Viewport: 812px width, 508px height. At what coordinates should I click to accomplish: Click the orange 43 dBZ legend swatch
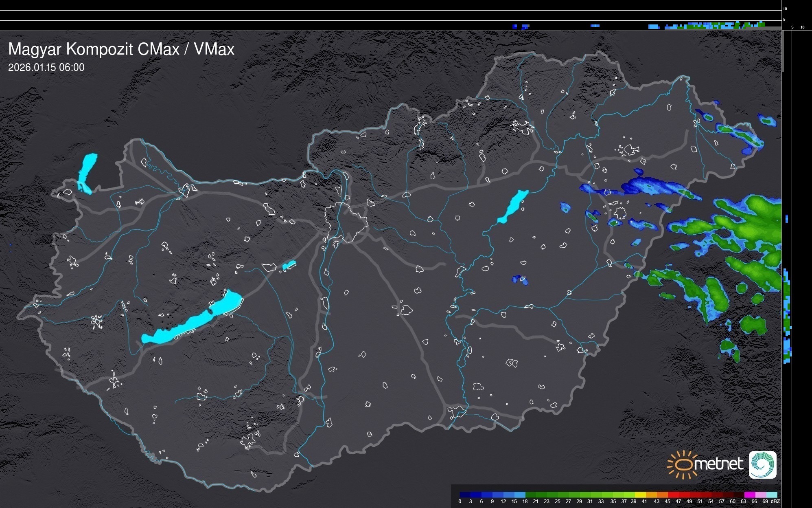click(662, 495)
